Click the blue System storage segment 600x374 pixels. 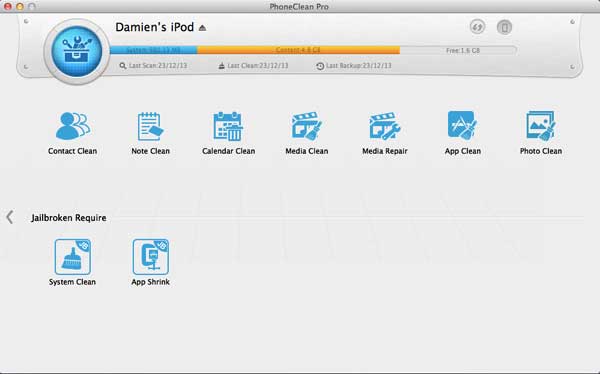[153, 50]
